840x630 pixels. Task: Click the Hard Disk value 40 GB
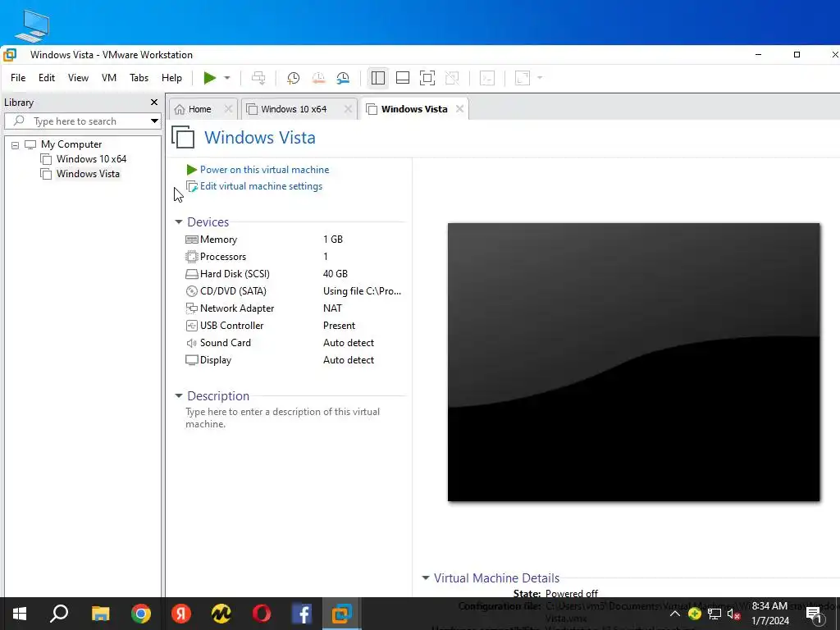[336, 274]
